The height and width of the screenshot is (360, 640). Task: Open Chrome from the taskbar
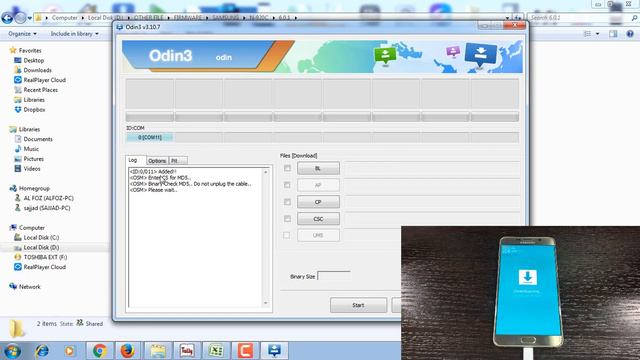[x=99, y=351]
